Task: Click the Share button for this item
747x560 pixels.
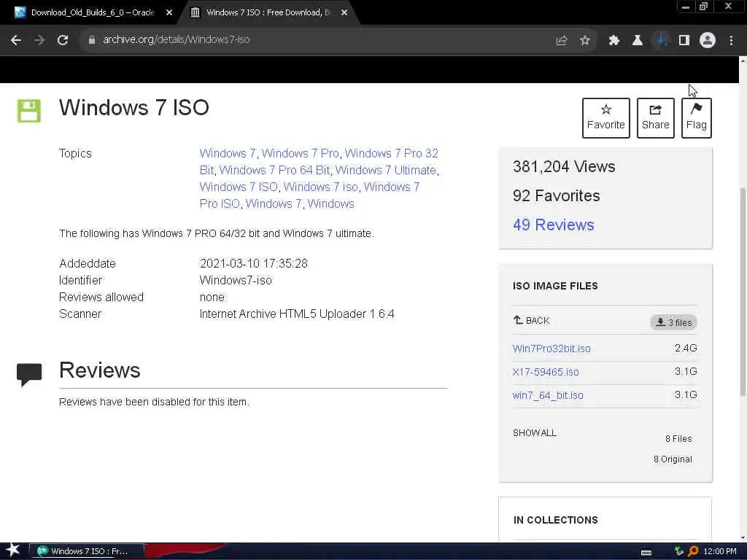Action: 656,117
